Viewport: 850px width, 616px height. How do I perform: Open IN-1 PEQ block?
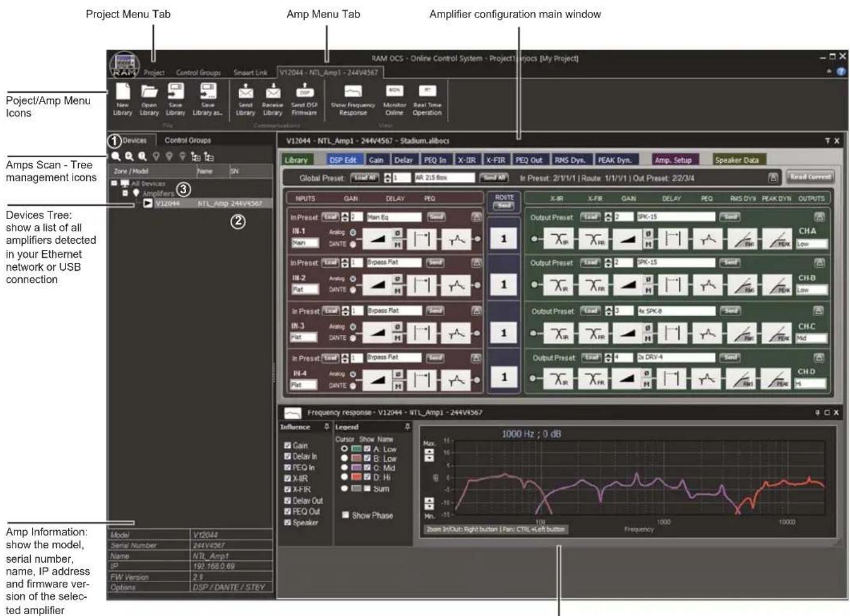pos(457,239)
